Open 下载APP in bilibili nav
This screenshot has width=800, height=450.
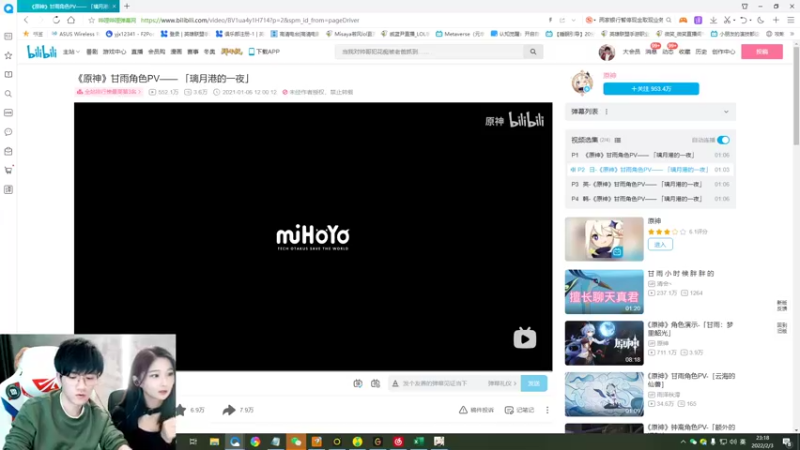point(264,52)
